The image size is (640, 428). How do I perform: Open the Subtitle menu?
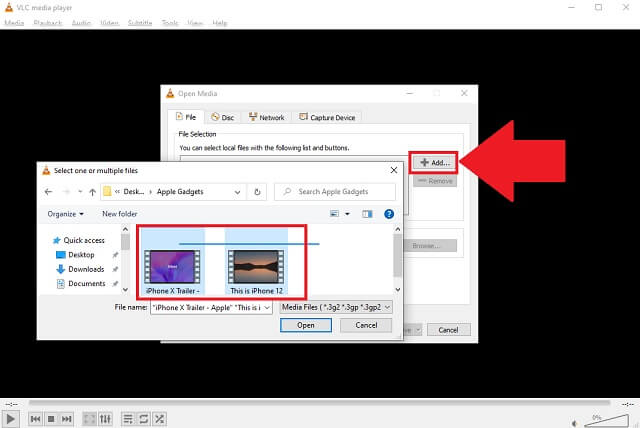(x=140, y=23)
